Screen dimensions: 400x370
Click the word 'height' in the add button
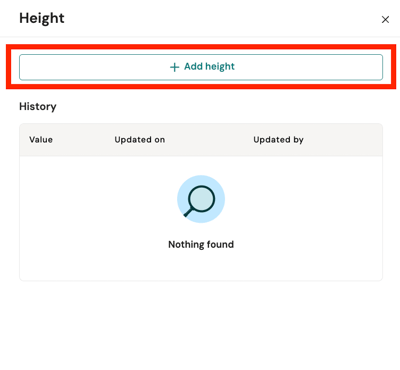[x=220, y=67]
